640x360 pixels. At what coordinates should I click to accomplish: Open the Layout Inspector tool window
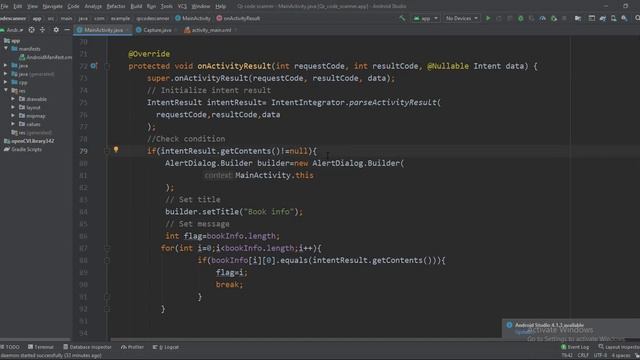tap(619, 347)
